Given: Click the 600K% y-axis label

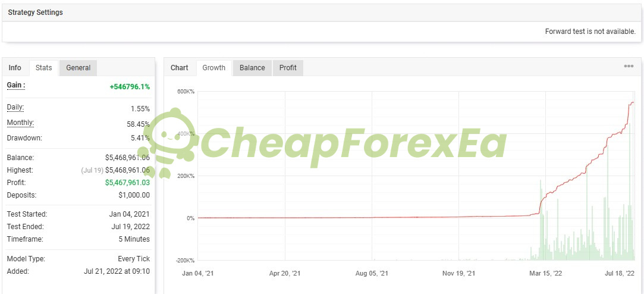Looking at the screenshot, I should point(186,91).
